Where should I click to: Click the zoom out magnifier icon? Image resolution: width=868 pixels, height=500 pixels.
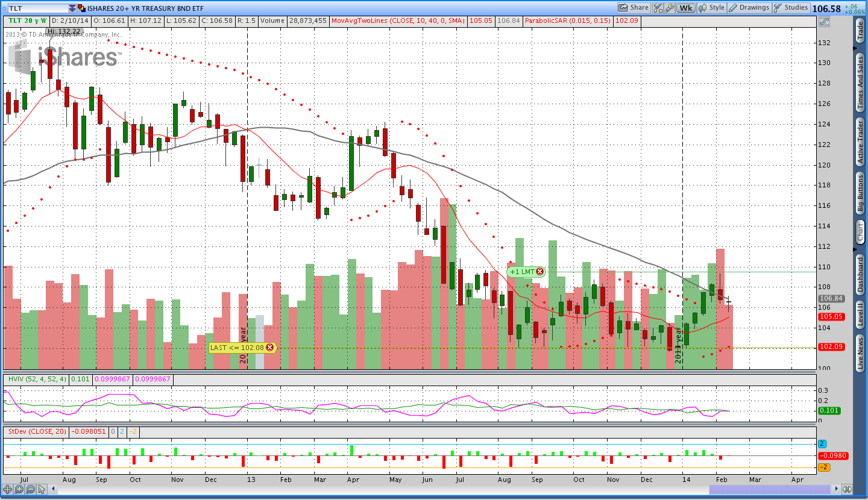tap(30, 489)
